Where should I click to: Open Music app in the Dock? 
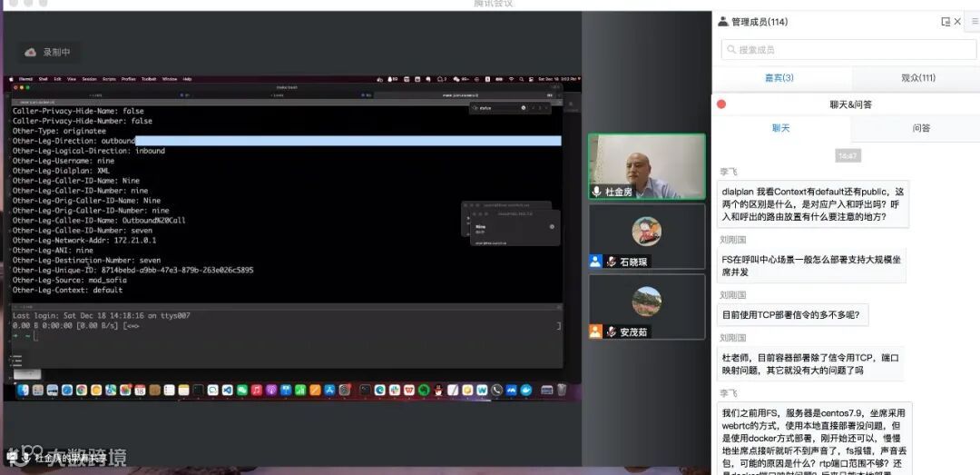click(x=256, y=390)
